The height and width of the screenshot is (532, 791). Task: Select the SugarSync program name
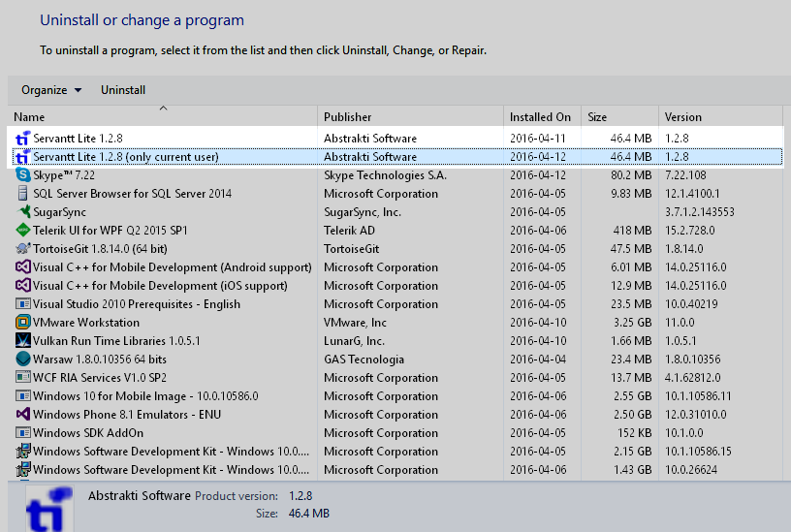59,212
